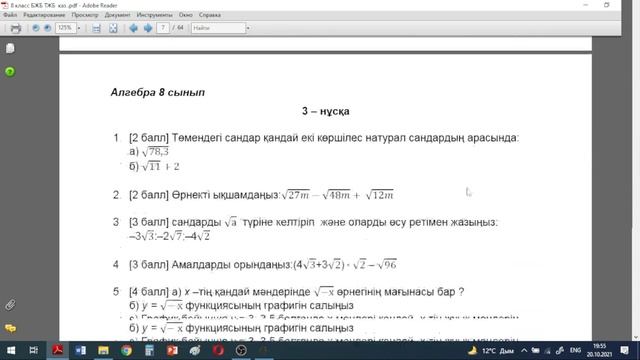Fit one full page icon

[113, 28]
